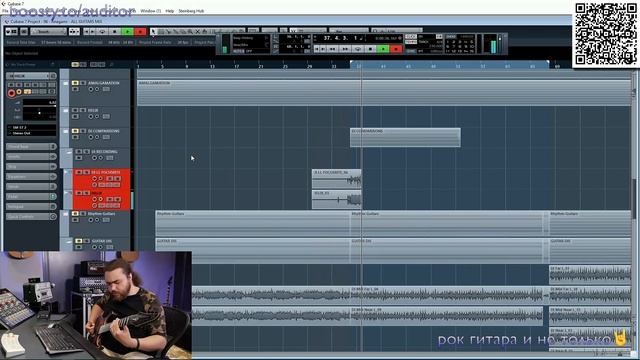640x360 pixels.
Task: Start playback with the green toolbar Play button
Action: tap(128, 31)
